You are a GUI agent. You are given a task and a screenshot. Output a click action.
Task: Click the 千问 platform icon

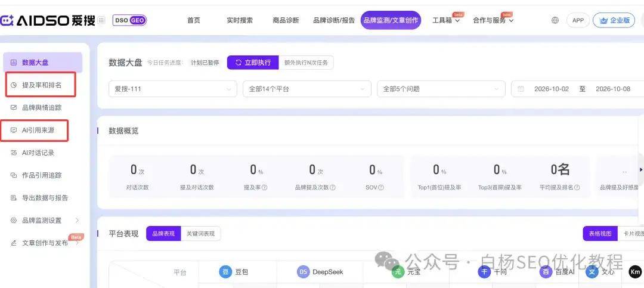[x=484, y=272]
